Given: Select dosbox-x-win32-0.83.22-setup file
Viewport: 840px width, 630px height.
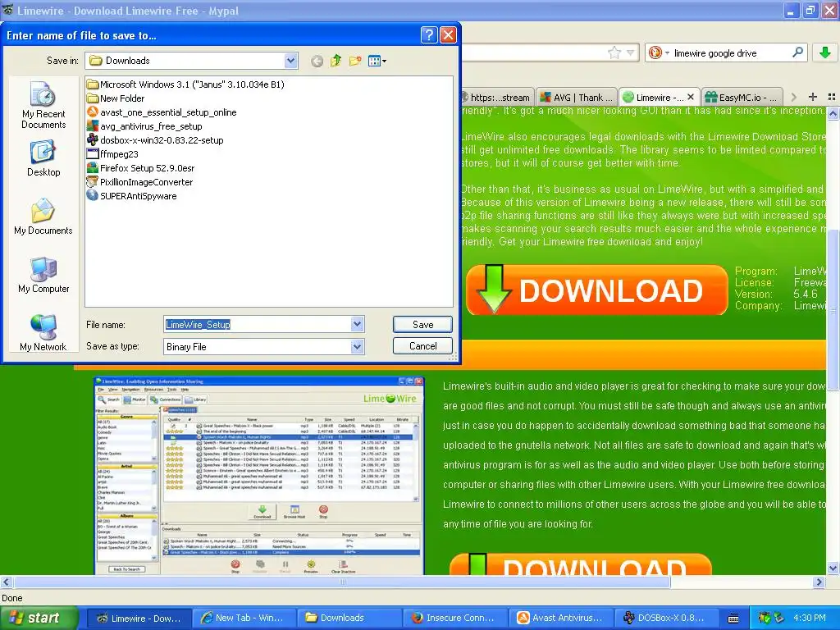Looking at the screenshot, I should (x=155, y=139).
